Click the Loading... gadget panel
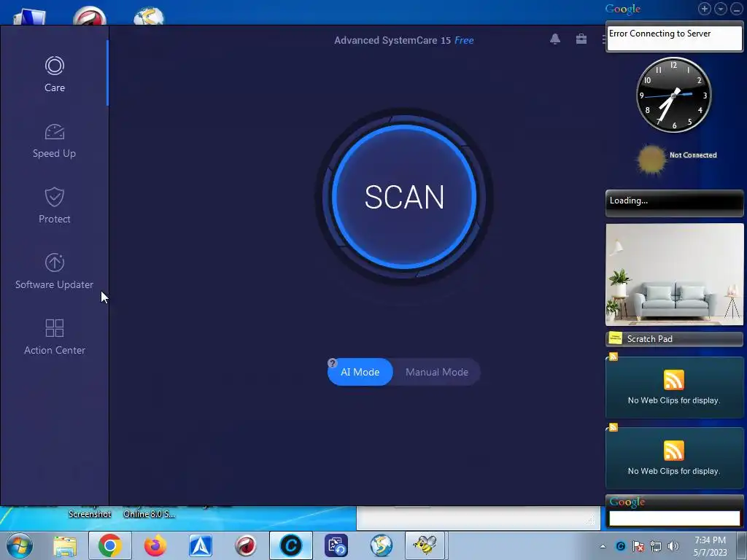 pos(674,203)
